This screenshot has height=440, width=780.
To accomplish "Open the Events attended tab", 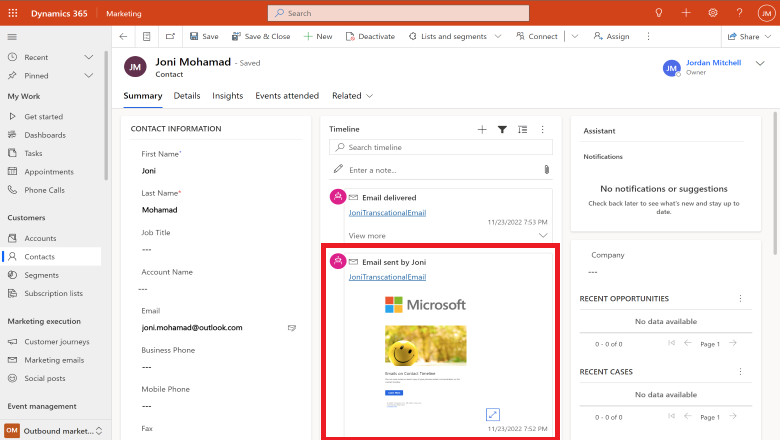I will (x=287, y=96).
